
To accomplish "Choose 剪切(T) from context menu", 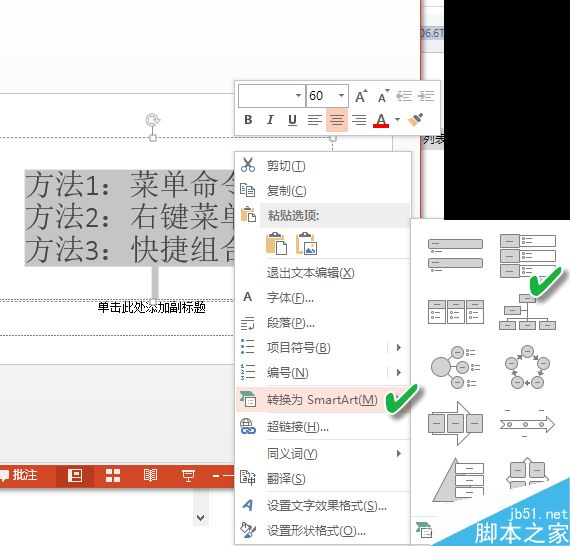I will [x=323, y=166].
